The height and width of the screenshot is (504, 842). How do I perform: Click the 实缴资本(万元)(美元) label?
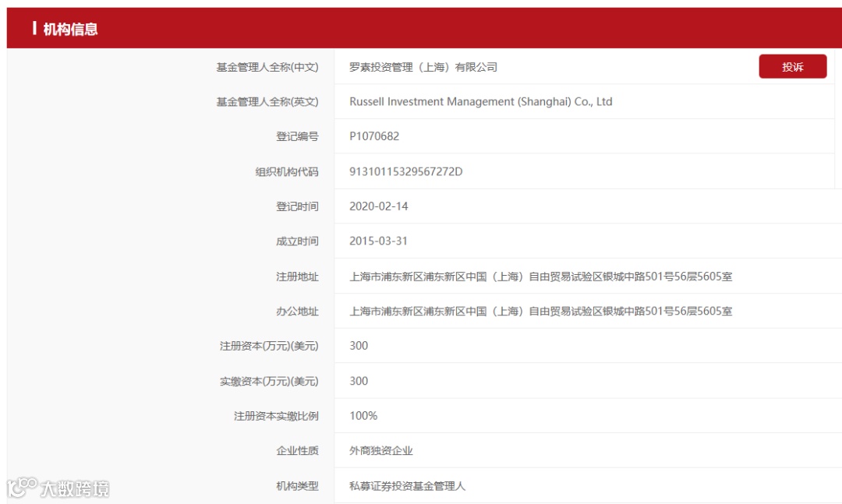(x=269, y=381)
